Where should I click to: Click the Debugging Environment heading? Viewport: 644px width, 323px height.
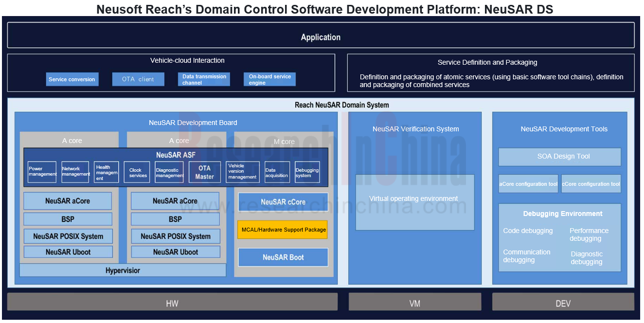pos(563,214)
